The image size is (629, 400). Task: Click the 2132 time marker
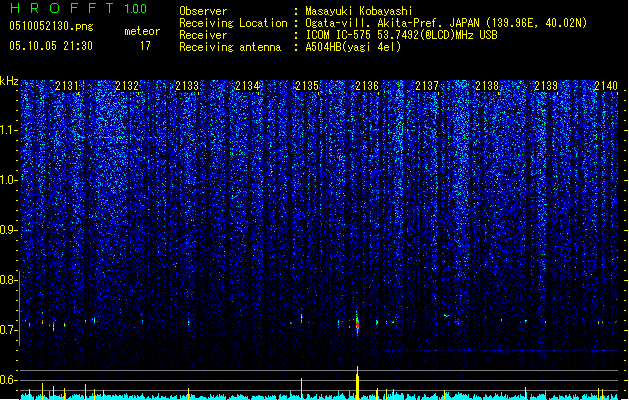(x=127, y=85)
